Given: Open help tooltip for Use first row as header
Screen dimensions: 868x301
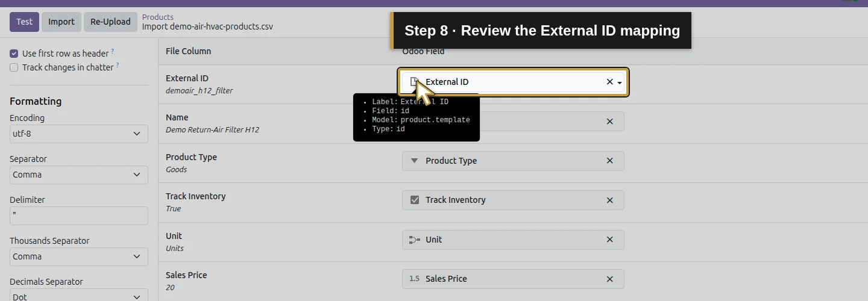Looking at the screenshot, I should click(x=113, y=52).
